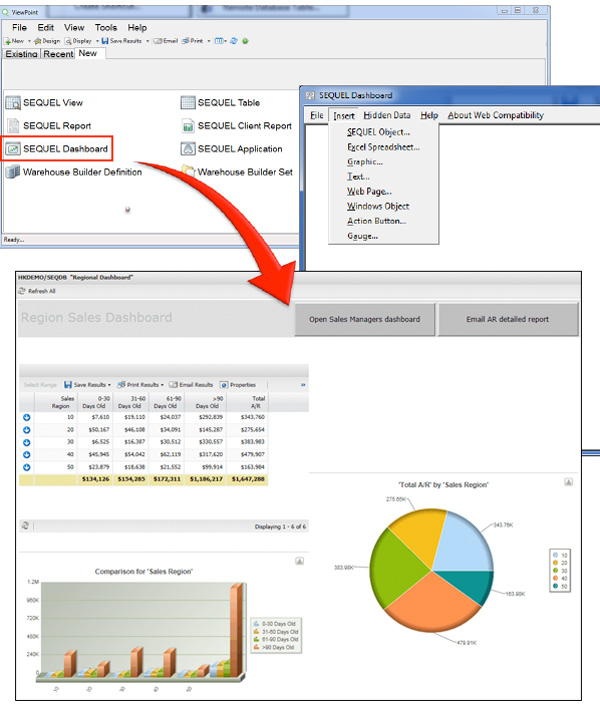Expand table toolbar overflow chevron
The width and height of the screenshot is (600, 706).
click(x=303, y=385)
